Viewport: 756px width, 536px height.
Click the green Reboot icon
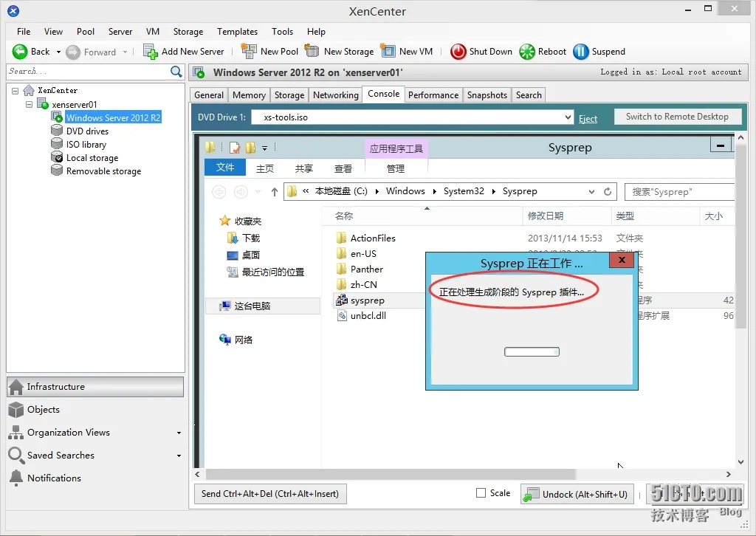(x=527, y=52)
